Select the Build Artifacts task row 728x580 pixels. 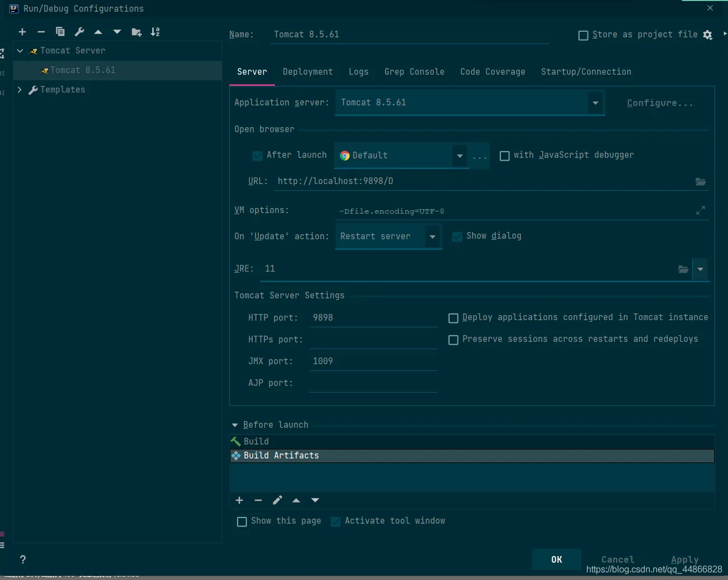tap(472, 456)
